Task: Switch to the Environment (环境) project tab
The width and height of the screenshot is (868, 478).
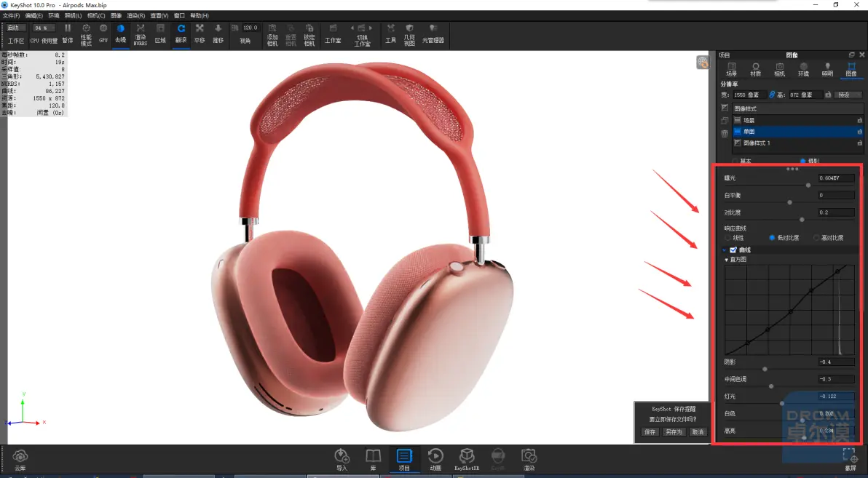Action: click(803, 69)
